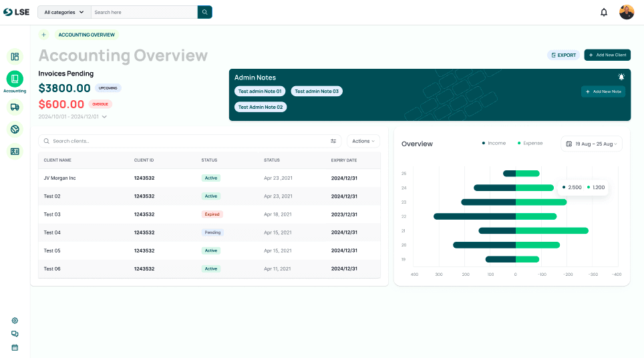This screenshot has height=358, width=644.
Task: Open the filter sliders icon in client search
Action: [333, 141]
